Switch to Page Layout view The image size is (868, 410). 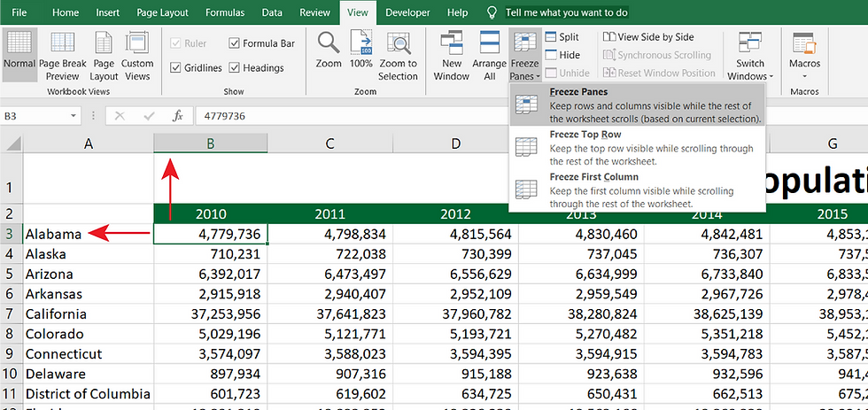[x=105, y=56]
